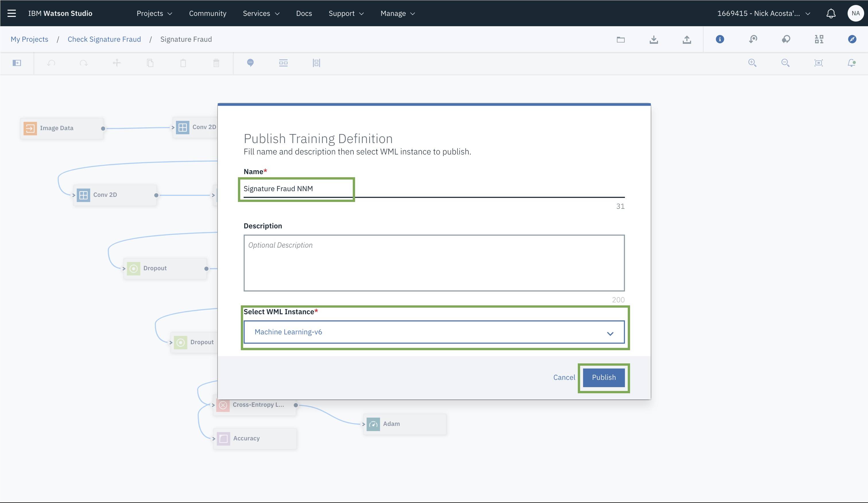Screen dimensions: 868x503
Task: Click the redo arrow in toolbar
Action: point(84,63)
